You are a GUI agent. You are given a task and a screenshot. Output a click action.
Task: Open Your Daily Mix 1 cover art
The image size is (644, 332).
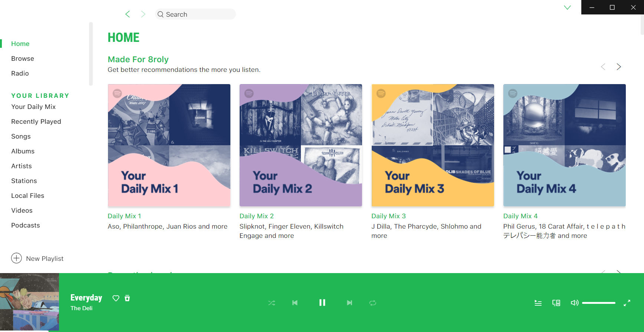point(169,145)
